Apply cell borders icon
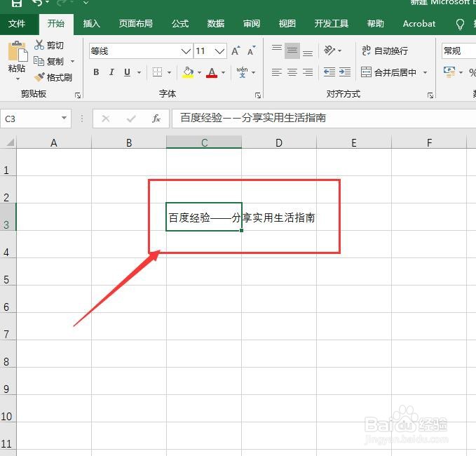476x456 pixels. (157, 72)
